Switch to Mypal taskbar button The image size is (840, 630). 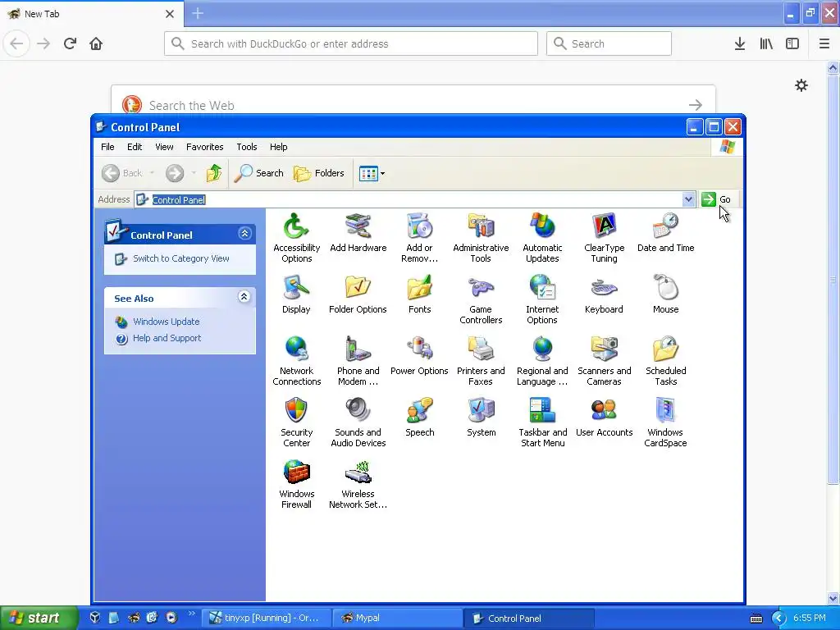[398, 619]
